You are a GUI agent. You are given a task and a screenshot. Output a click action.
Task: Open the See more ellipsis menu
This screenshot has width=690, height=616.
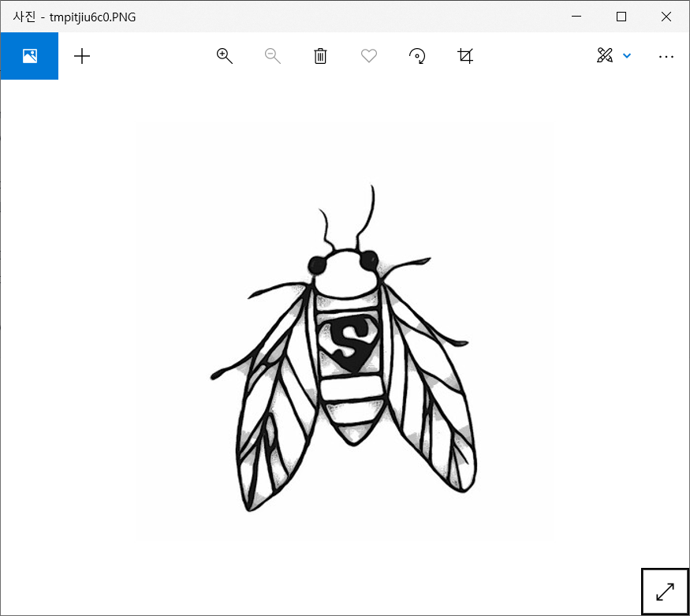point(666,56)
